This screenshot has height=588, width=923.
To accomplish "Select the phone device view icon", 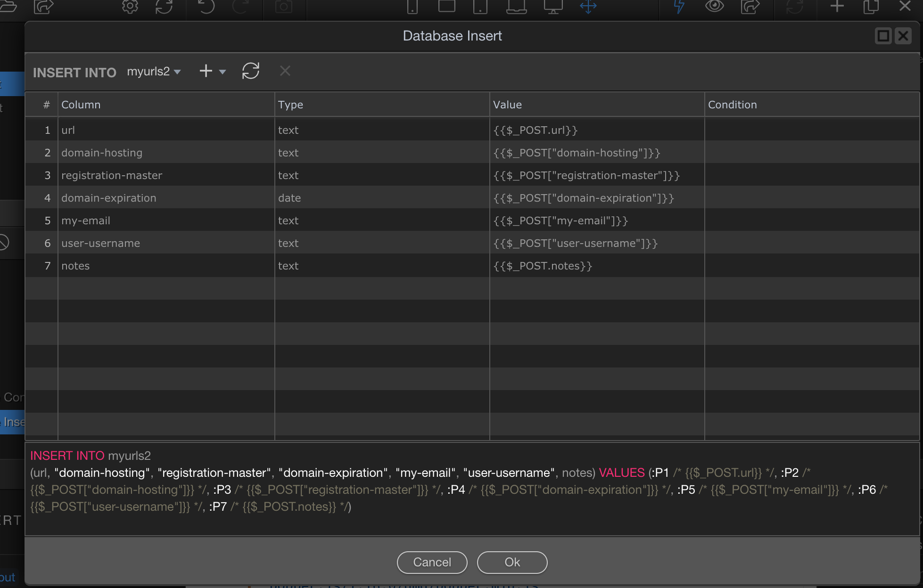I will pos(412,7).
